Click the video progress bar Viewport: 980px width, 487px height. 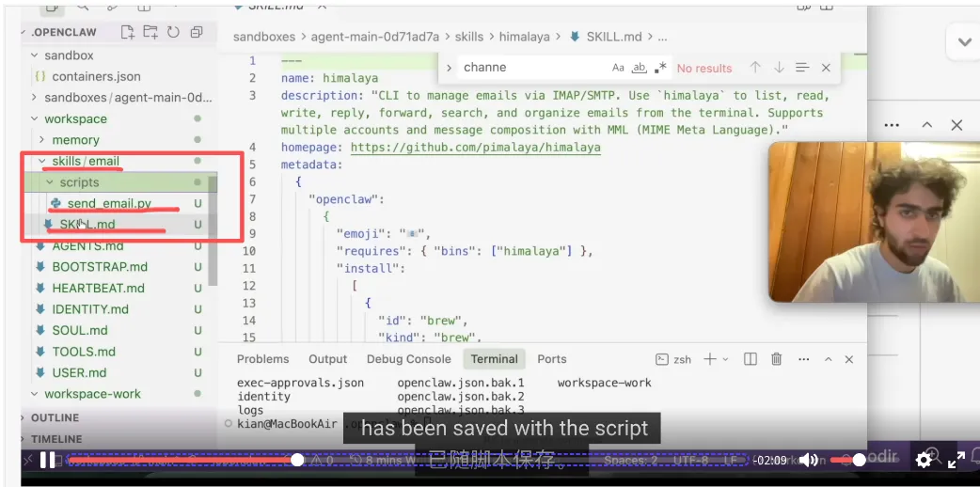click(407, 460)
